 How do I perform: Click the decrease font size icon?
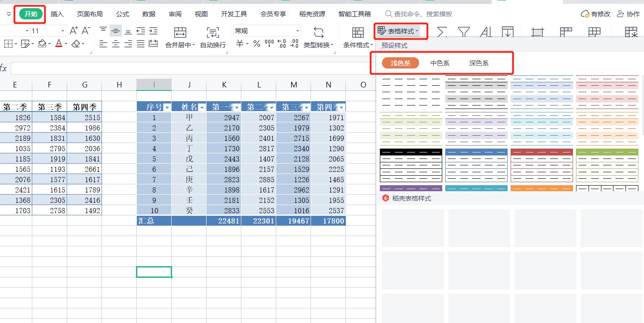coord(85,29)
